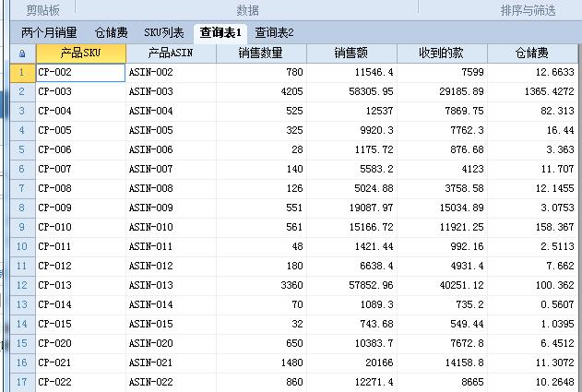This screenshot has width=582, height=392.
Task: Select the 产品SKU column header
Action: point(80,53)
